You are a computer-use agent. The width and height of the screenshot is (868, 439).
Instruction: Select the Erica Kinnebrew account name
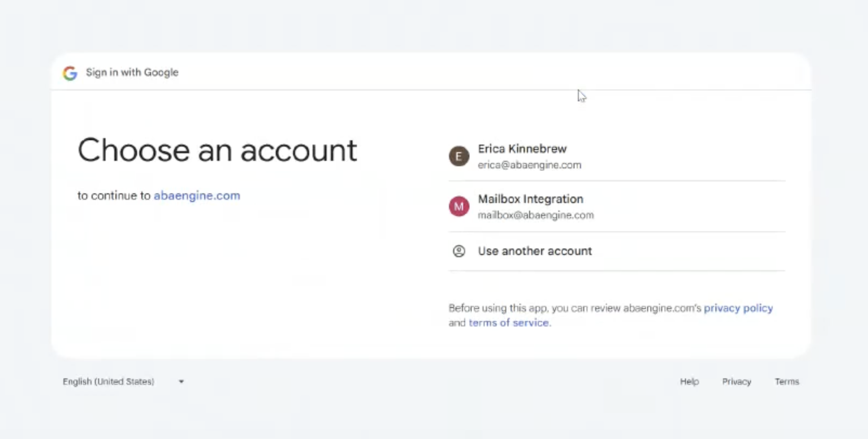522,149
